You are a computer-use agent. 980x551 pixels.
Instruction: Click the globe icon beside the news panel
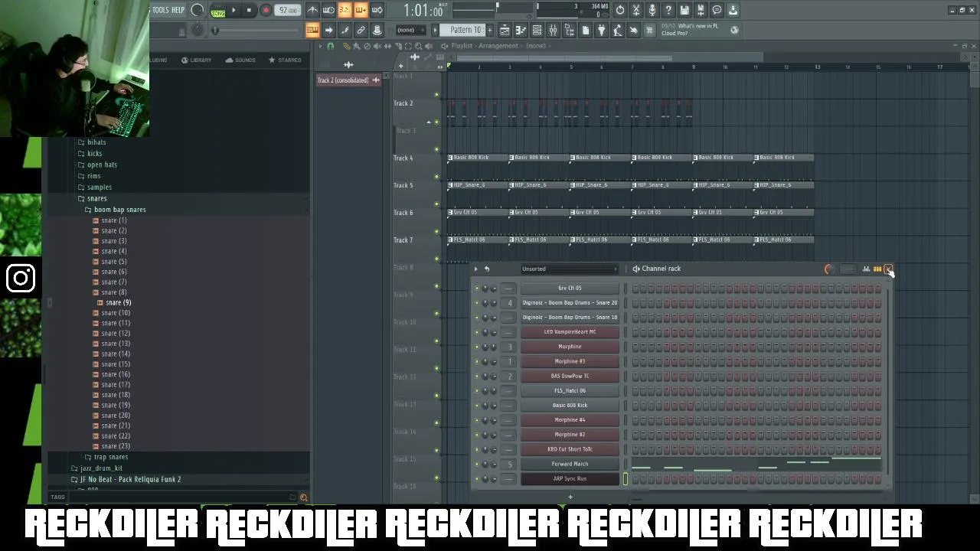click(734, 30)
